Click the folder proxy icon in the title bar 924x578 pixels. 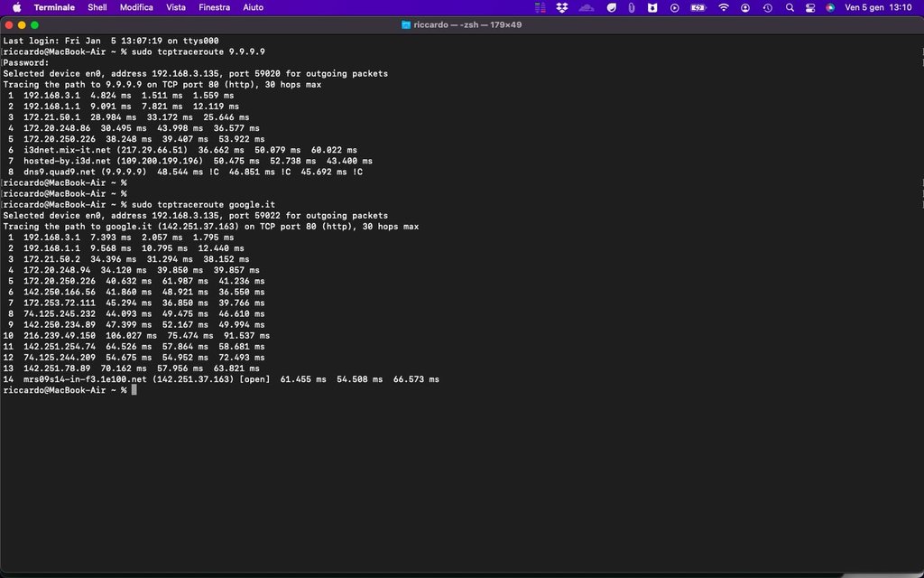click(x=405, y=24)
